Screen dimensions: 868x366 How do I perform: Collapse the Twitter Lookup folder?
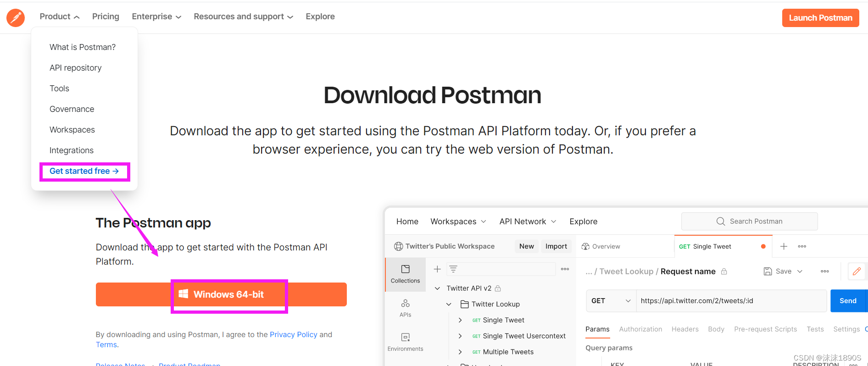(449, 304)
